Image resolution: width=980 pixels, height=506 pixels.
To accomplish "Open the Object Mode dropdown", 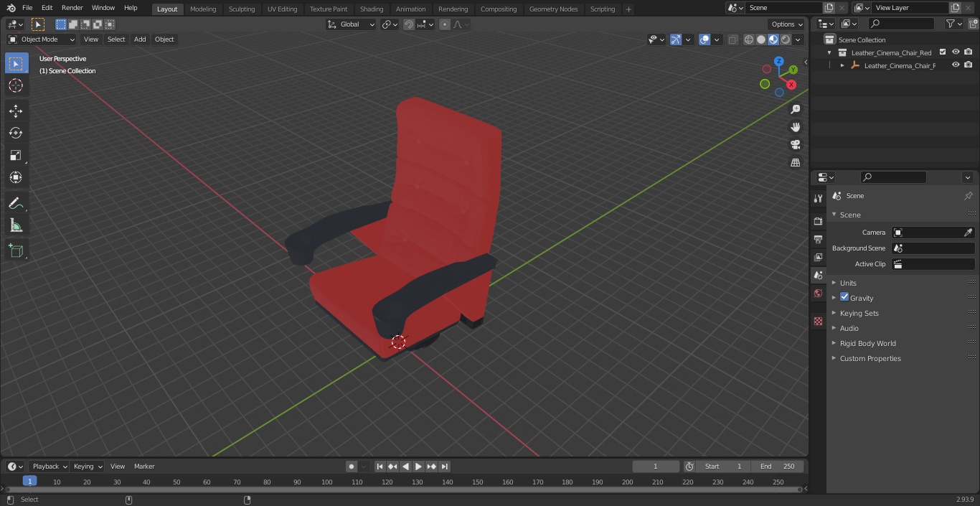I will tap(42, 39).
